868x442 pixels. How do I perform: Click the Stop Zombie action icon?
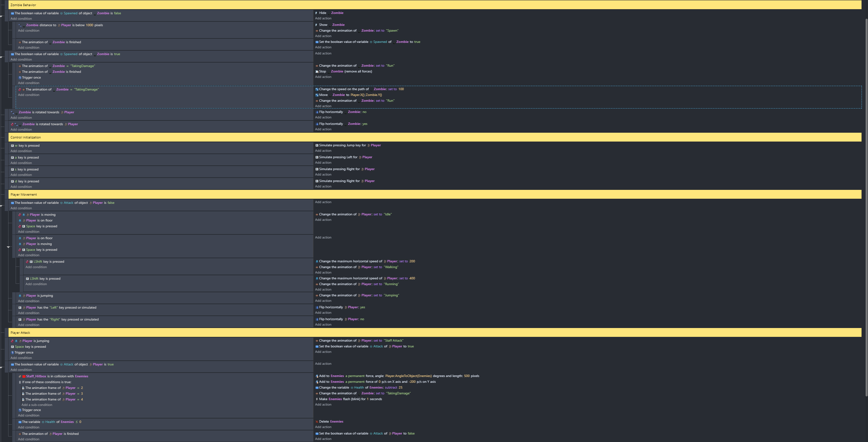point(317,71)
